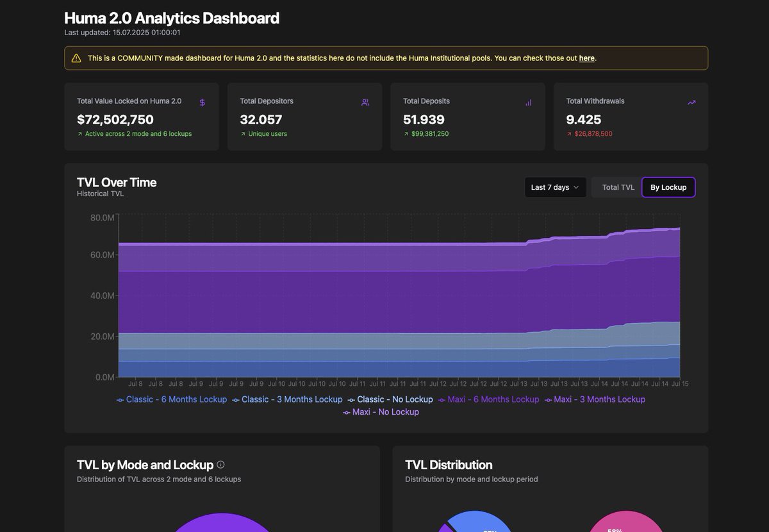Select the By Lockup chart view
Image resolution: width=769 pixels, height=532 pixels.
coord(668,187)
